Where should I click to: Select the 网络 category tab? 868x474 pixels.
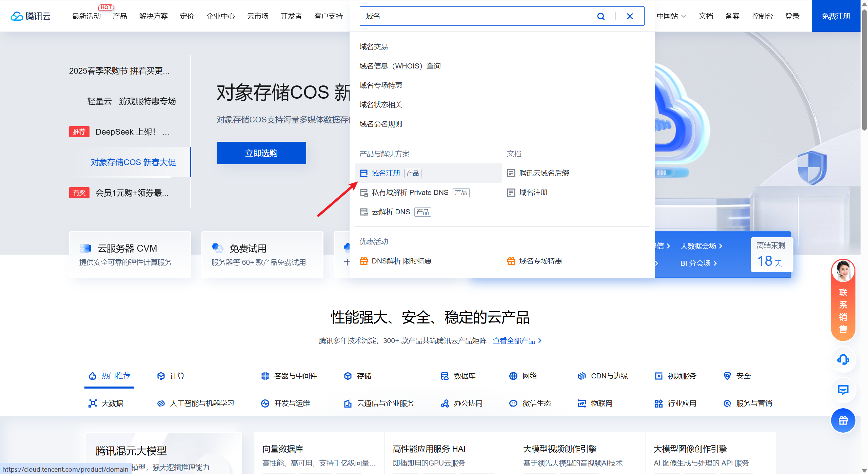pyautogui.click(x=523, y=376)
